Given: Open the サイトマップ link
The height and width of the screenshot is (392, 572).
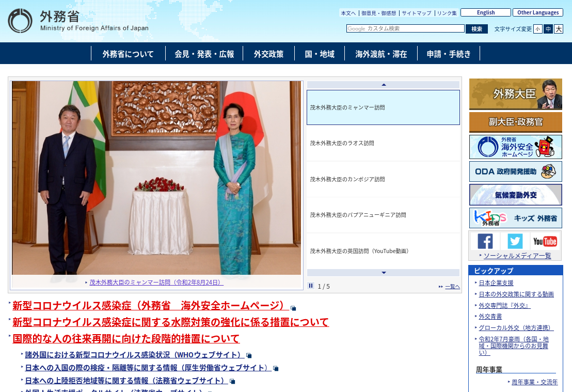Looking at the screenshot, I should pos(417,13).
